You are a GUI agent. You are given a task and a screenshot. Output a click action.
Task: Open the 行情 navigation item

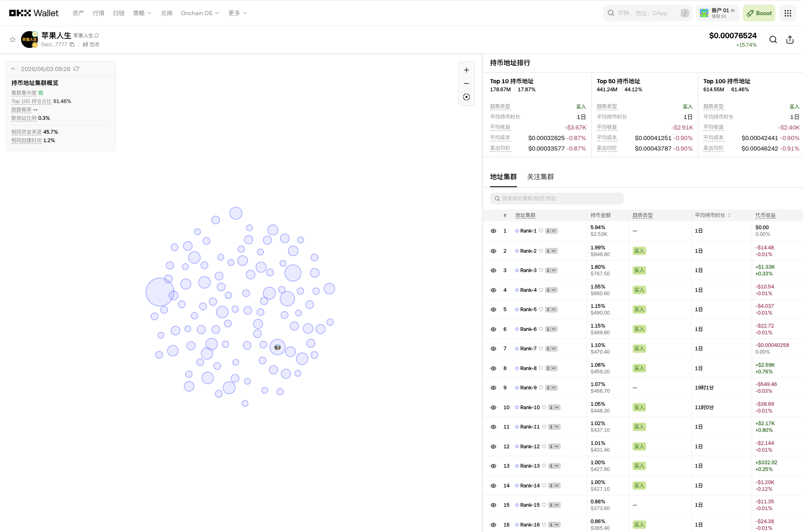[98, 13]
